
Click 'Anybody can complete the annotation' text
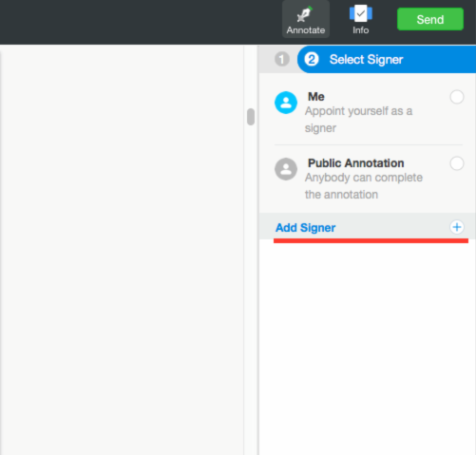364,186
